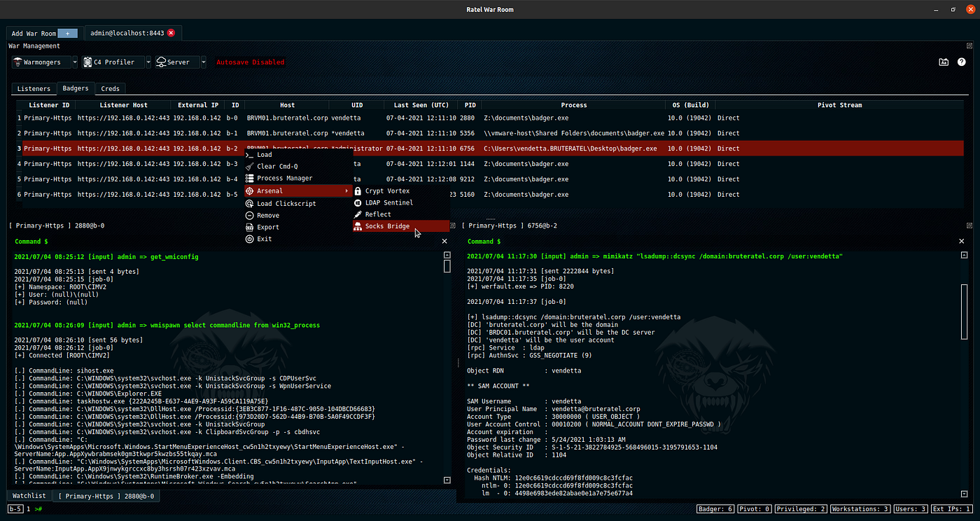Click the Autosave Disabled label

pyautogui.click(x=250, y=62)
